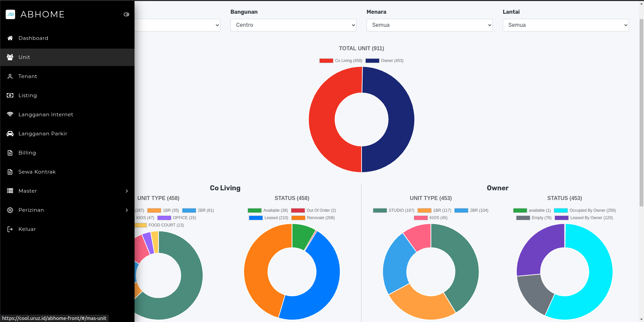Click the Tenant person icon
This screenshot has width=644, height=322.
[x=10, y=76]
